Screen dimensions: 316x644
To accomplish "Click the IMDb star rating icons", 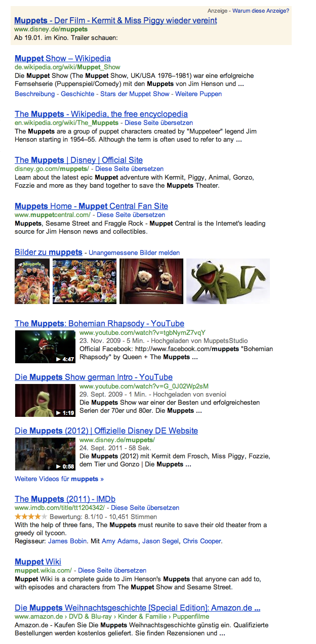I will coord(31,517).
